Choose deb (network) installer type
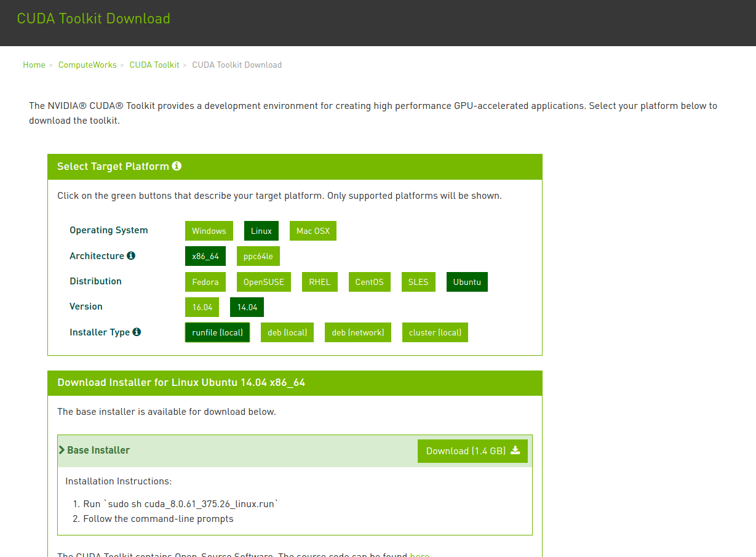Screen dimensions: 756x557 358,332
